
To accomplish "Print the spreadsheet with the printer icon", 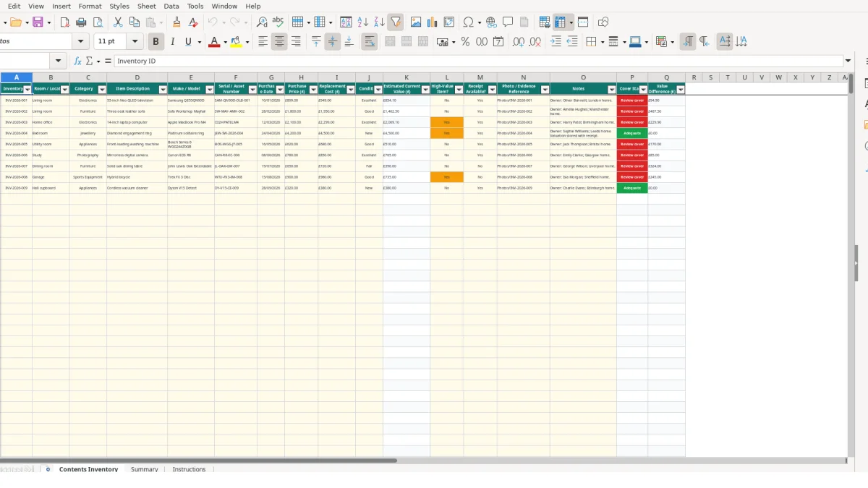I will coord(82,22).
